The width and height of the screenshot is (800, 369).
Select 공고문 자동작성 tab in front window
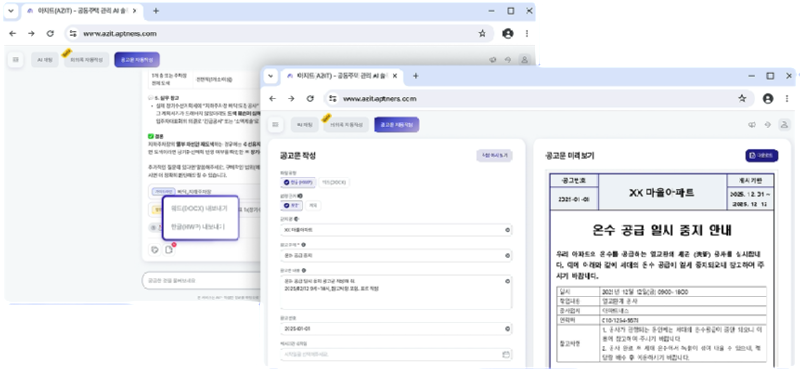pos(396,125)
